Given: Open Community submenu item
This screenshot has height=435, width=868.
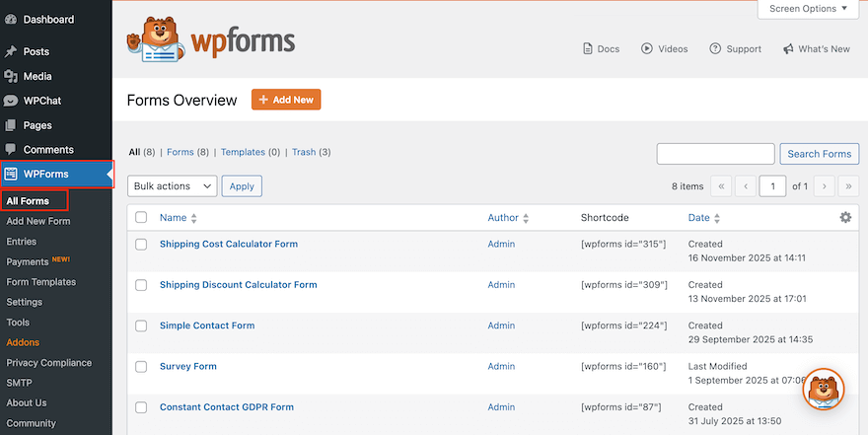Looking at the screenshot, I should 31,423.
